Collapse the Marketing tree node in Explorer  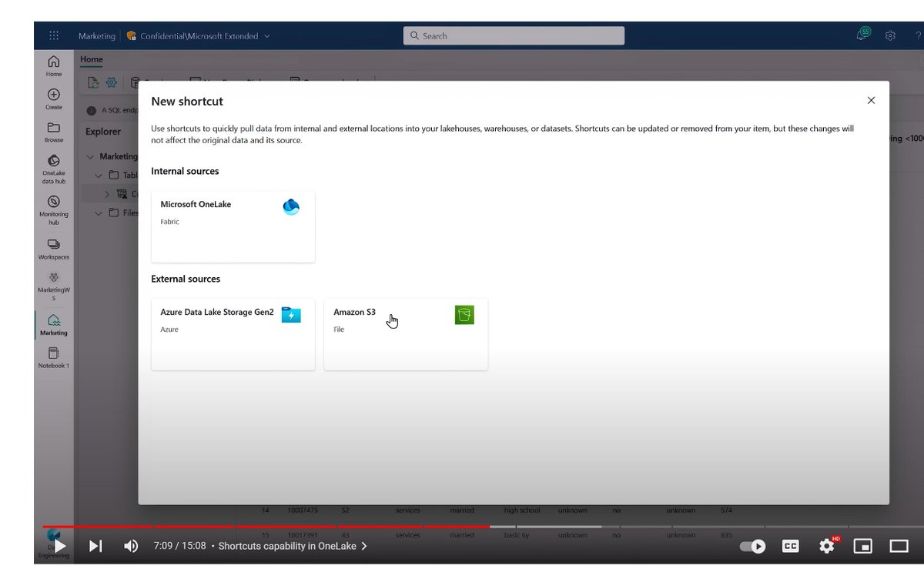click(x=91, y=156)
